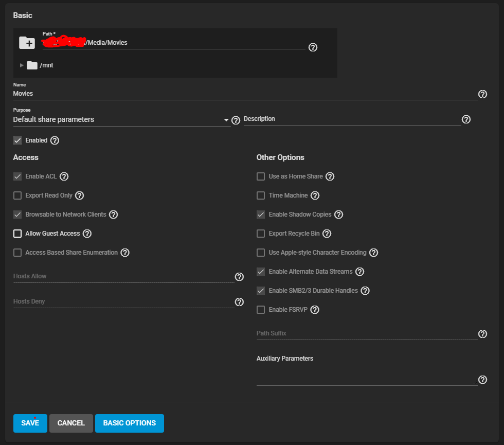
Task: Open help for Allow Guest Access
Action: point(87,234)
